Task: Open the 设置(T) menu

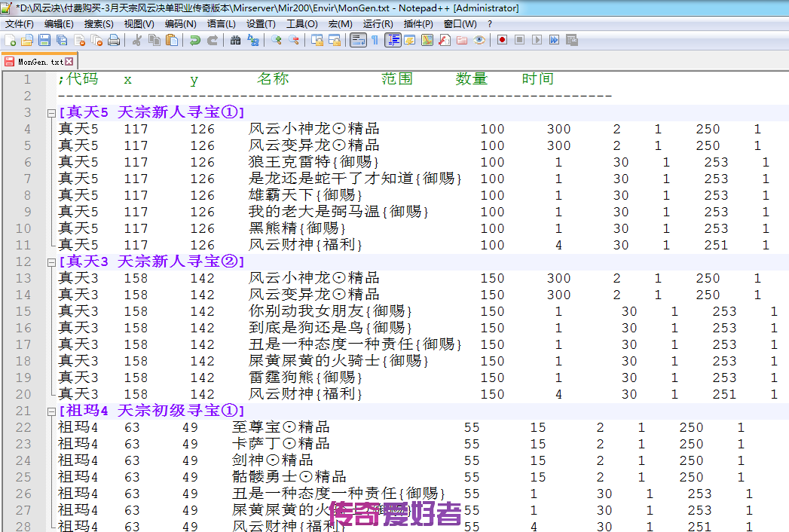Action: (x=261, y=23)
